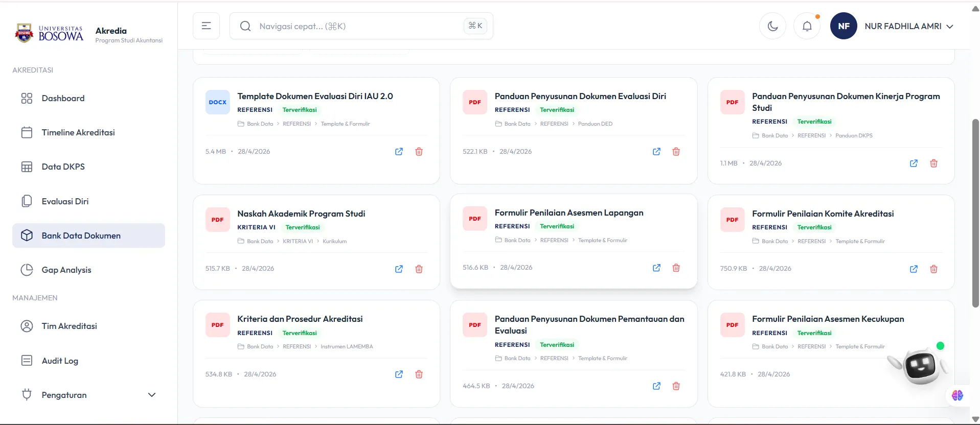Open Naskah Akademik Program Studi externally

(399, 269)
